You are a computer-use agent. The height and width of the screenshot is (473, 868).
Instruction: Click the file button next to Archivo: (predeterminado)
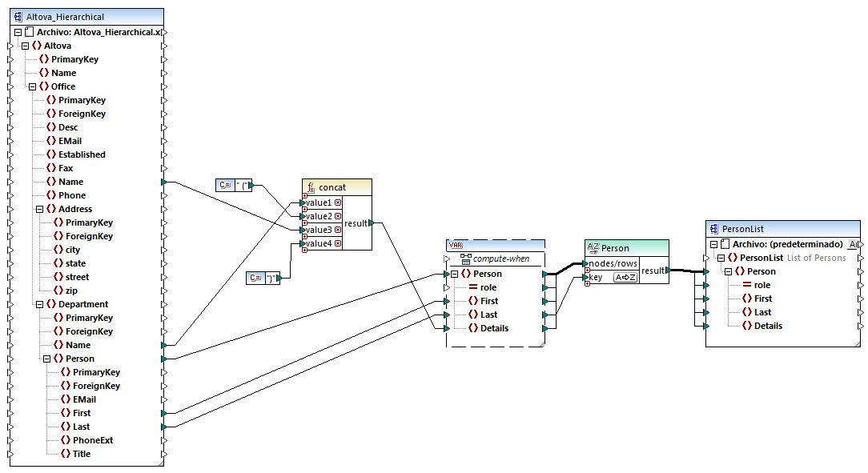point(853,244)
